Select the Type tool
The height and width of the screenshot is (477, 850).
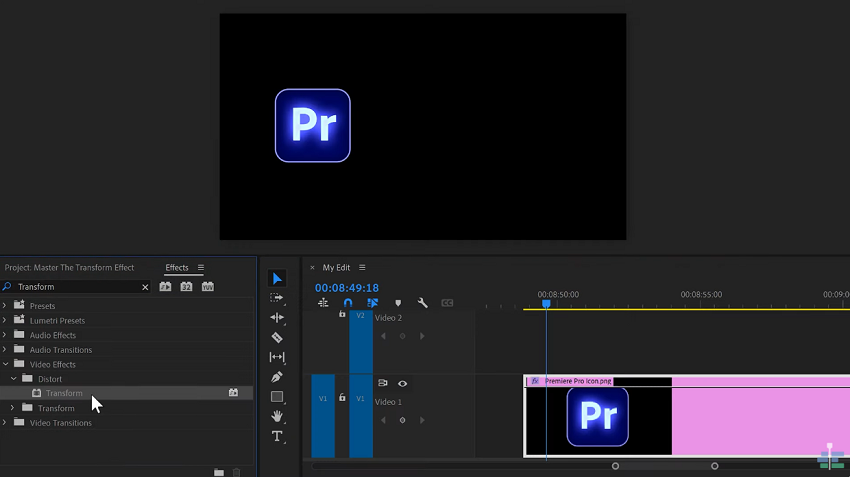276,436
